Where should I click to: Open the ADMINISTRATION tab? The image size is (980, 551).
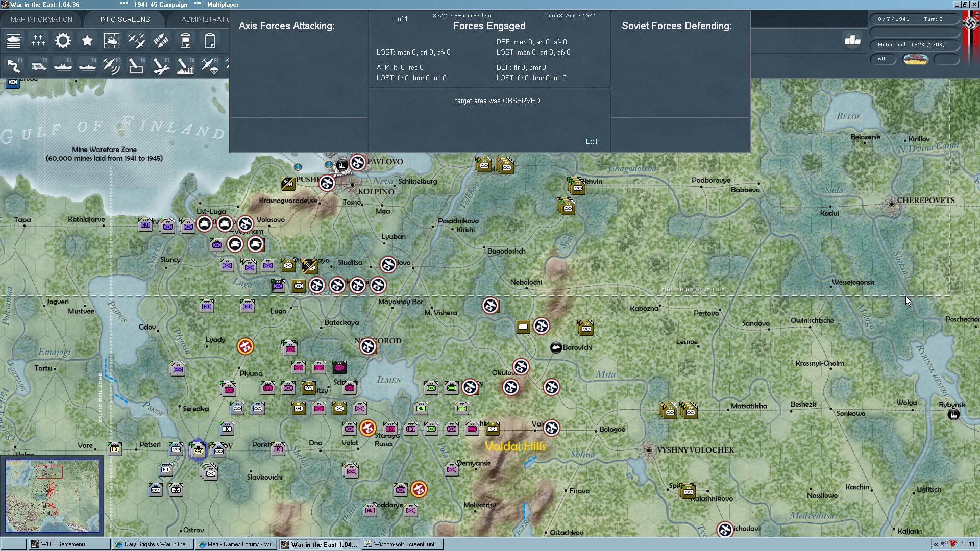pos(205,19)
